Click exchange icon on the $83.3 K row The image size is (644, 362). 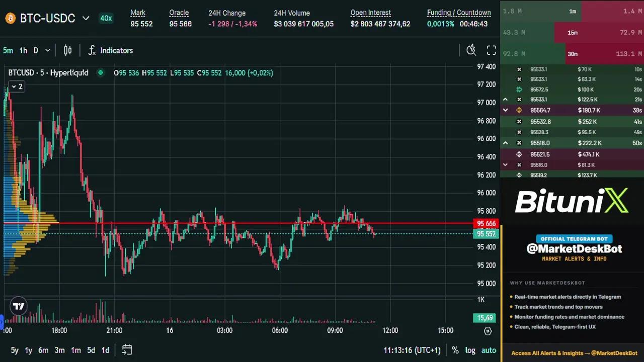(x=519, y=79)
